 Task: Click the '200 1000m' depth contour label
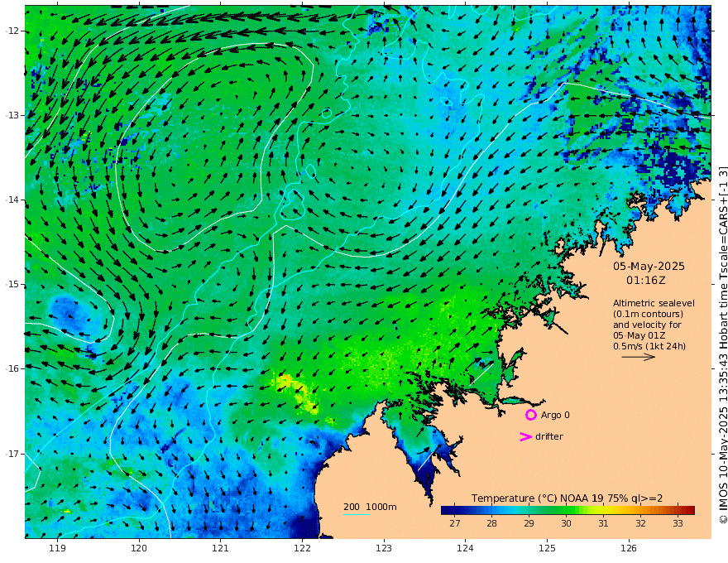tap(370, 507)
